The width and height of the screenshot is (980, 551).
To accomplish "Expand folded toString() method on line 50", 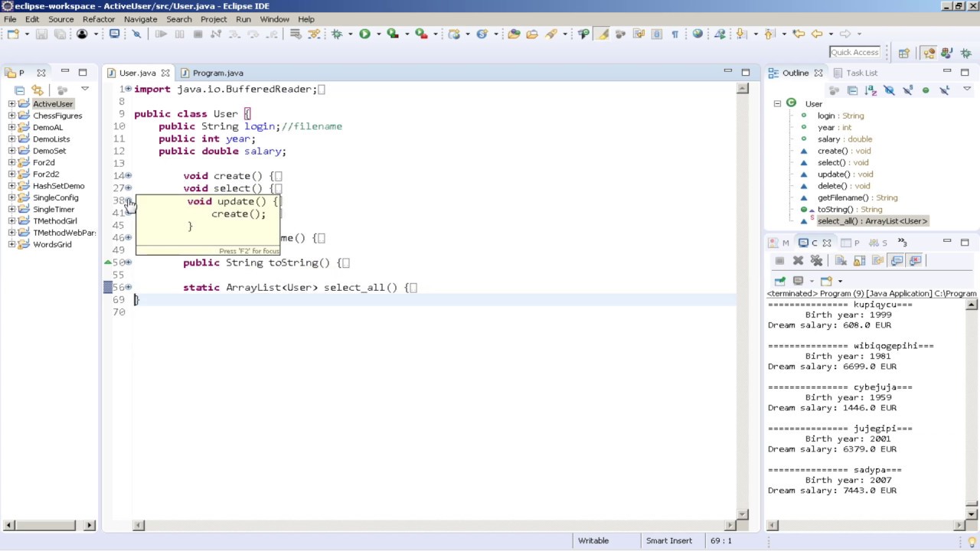I will tap(128, 262).
